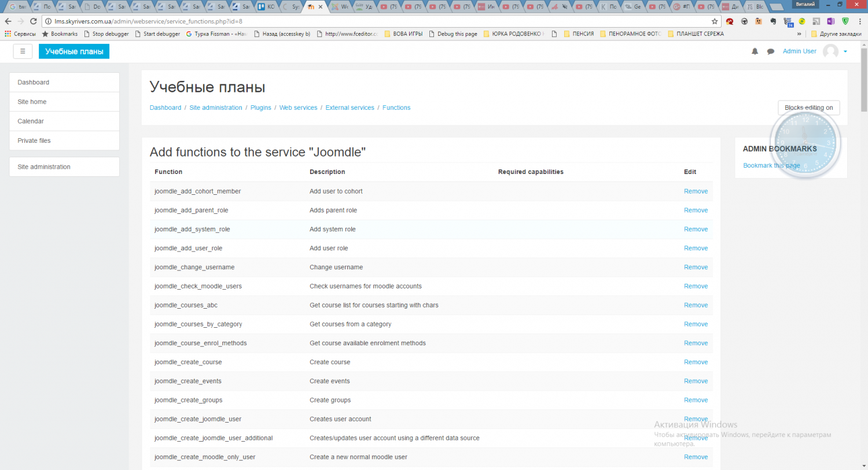
Task: Click the OneNote extension icon
Action: click(830, 21)
